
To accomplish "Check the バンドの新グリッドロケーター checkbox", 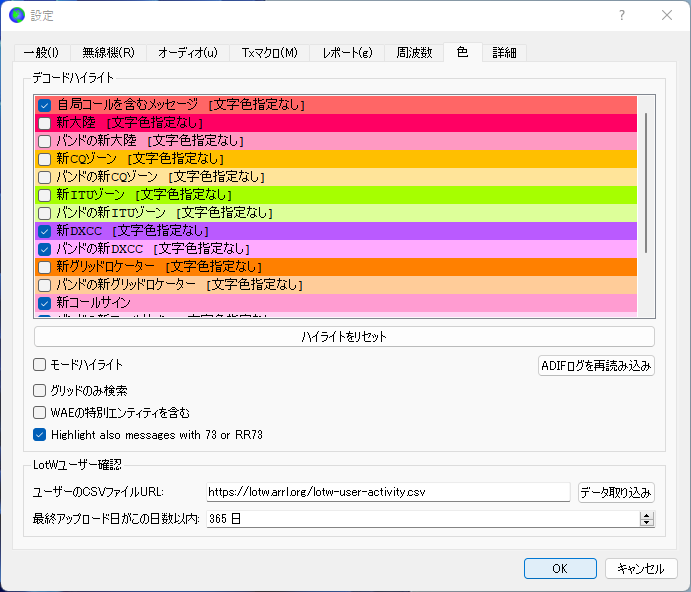I will 45,285.
